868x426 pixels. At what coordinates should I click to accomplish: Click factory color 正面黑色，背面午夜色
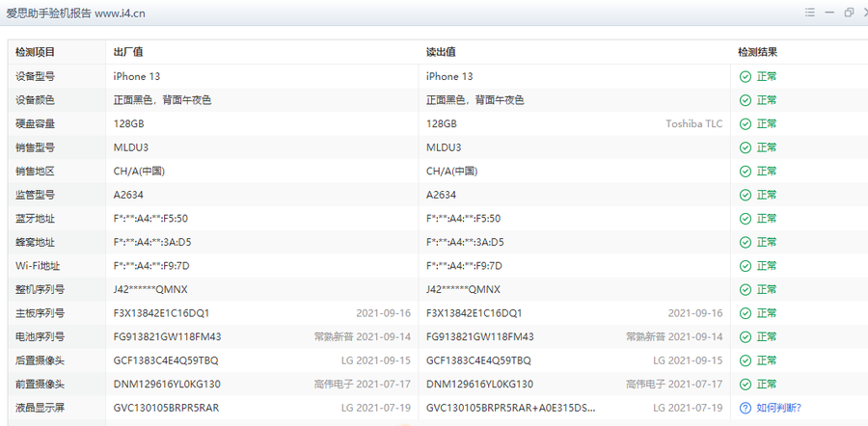(x=162, y=100)
